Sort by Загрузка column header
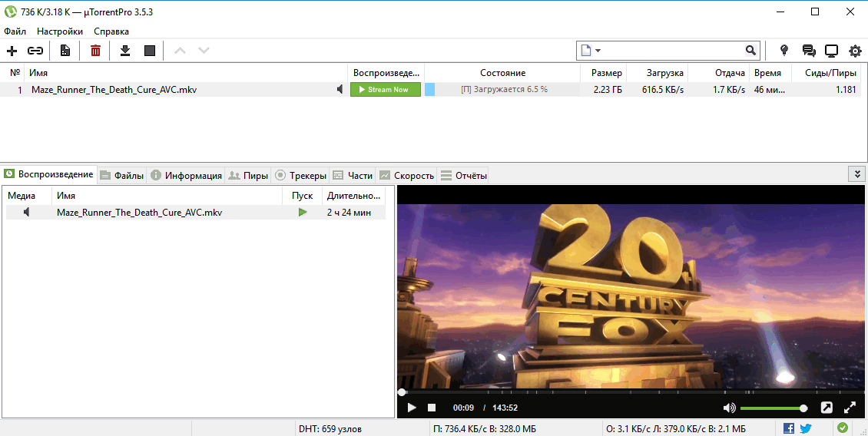The height and width of the screenshot is (436, 868). [x=657, y=73]
